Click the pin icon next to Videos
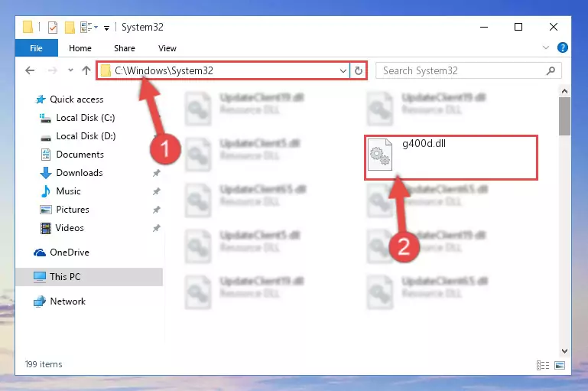This screenshot has height=391, width=588. 157,228
